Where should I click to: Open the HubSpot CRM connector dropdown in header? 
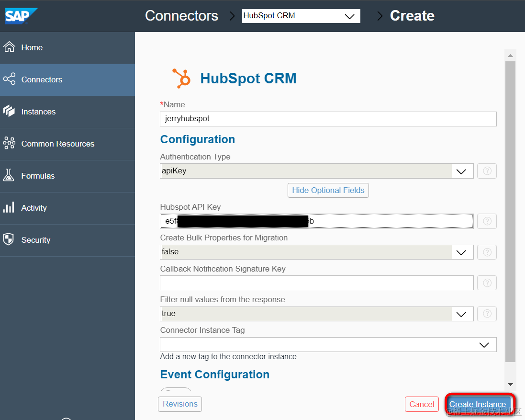coord(301,16)
